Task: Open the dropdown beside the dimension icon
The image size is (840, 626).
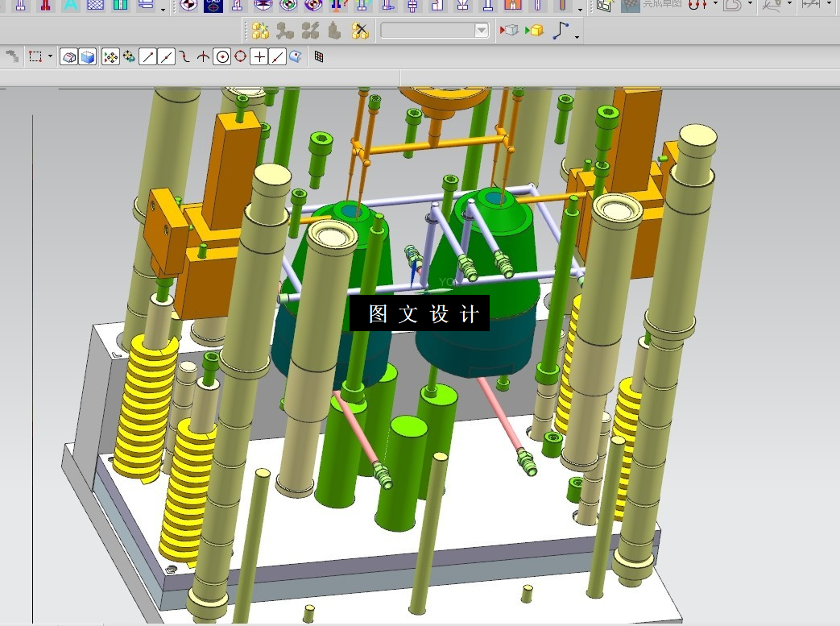Action: pos(829,4)
